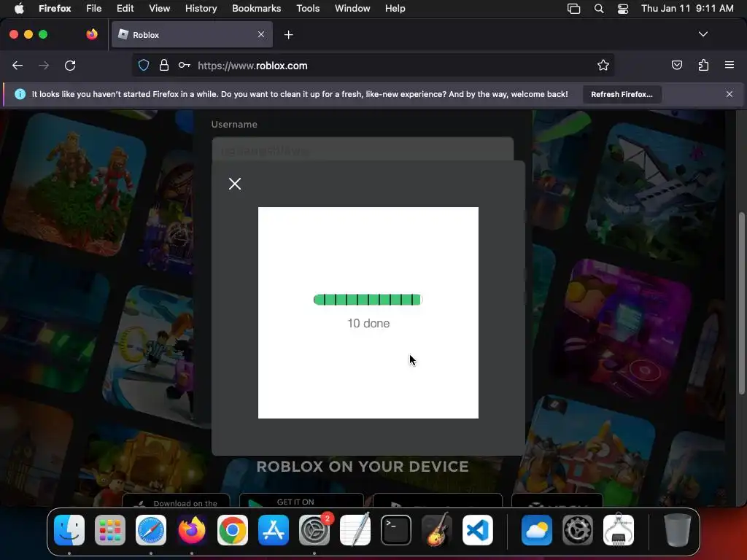Screen dimensions: 747x560
Task: Open a new tab
Action: [x=288, y=35]
